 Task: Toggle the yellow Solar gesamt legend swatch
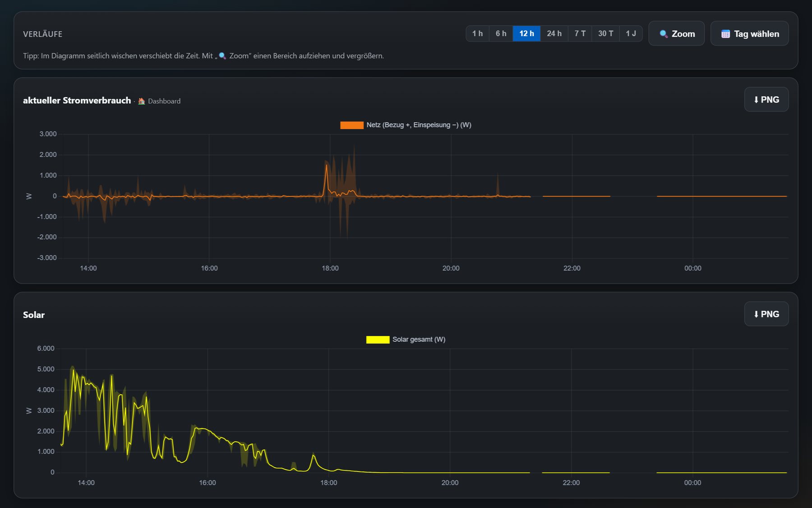[x=378, y=340]
